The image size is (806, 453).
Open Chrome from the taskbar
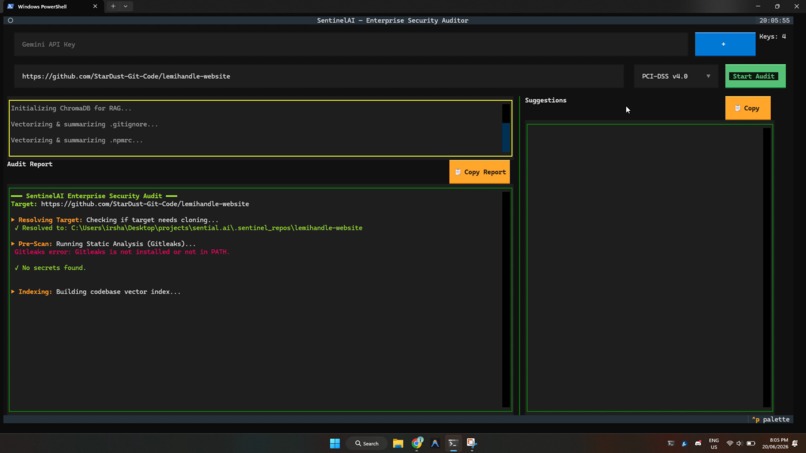pos(417,443)
